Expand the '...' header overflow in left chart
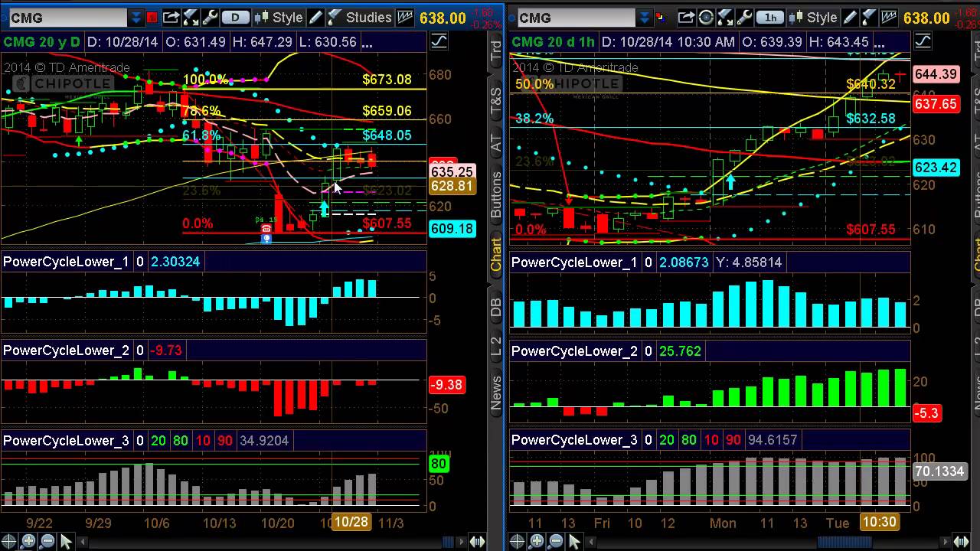 [367, 43]
